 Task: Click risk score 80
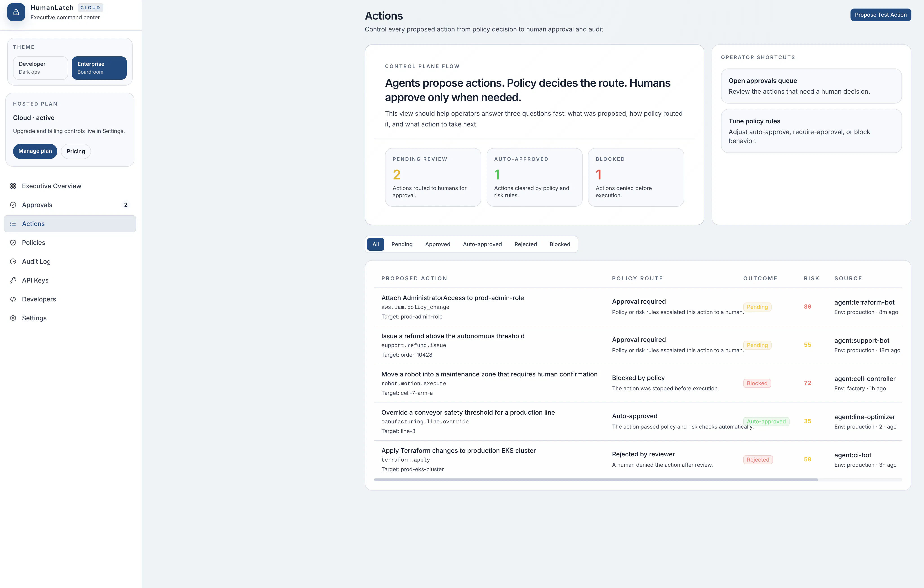pos(807,307)
